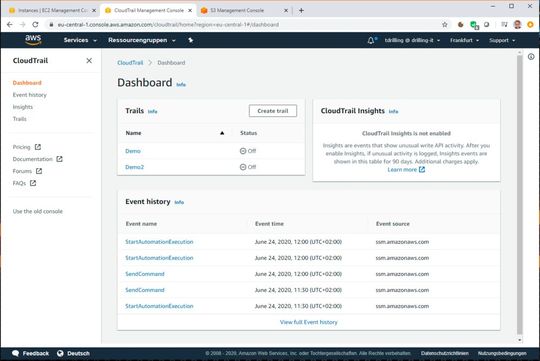This screenshot has height=361, width=540.
Task: Click the browser address bar URL
Action: point(168,24)
